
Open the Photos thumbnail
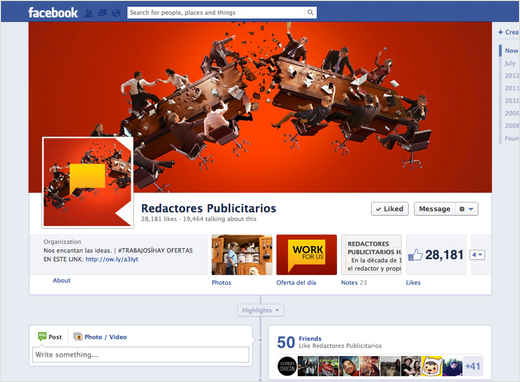coord(242,255)
